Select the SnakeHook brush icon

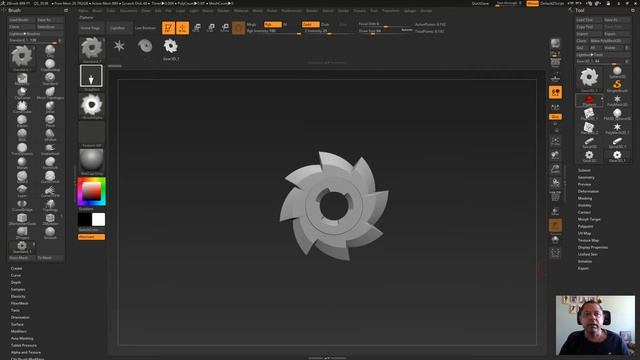pyautogui.click(x=50, y=149)
